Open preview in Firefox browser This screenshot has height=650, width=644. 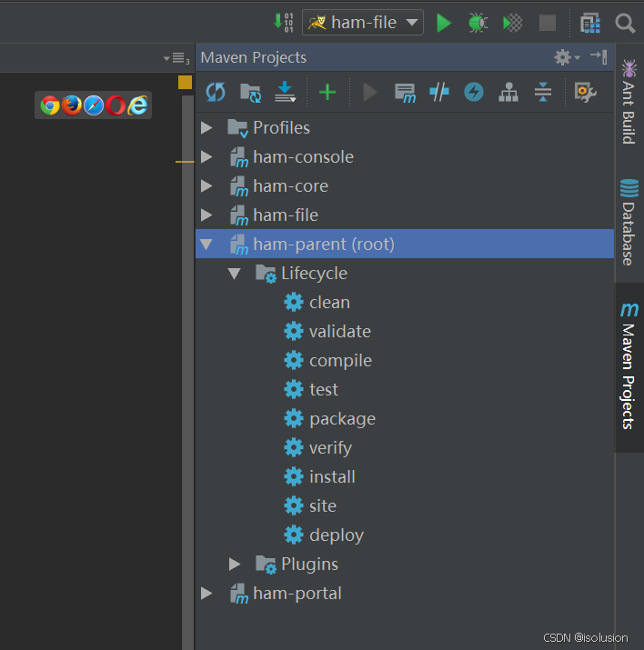[x=72, y=105]
